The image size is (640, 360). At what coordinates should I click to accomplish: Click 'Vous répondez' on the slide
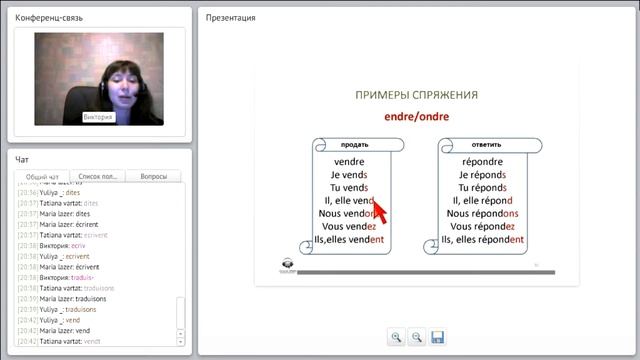point(482,227)
